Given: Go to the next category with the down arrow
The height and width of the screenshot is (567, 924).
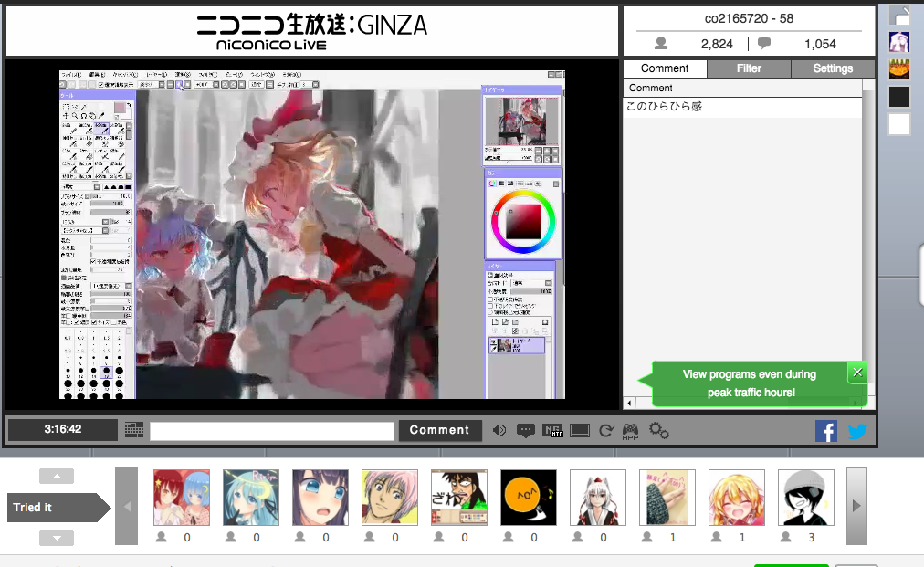Looking at the screenshot, I should (57, 538).
